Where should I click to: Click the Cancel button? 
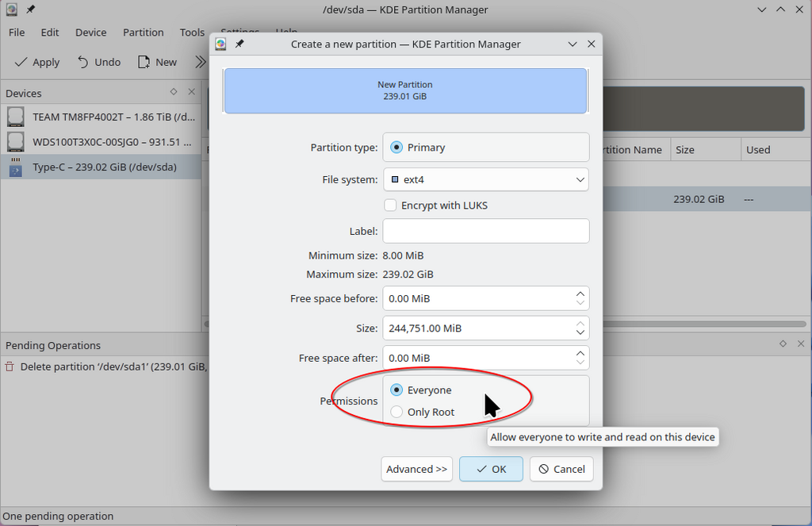click(x=561, y=469)
